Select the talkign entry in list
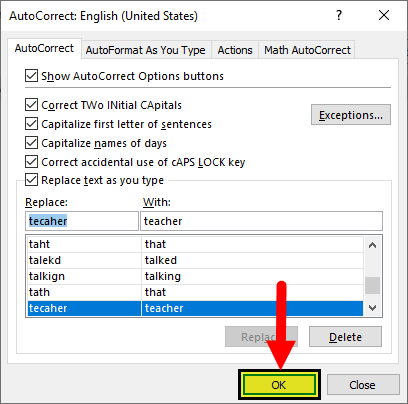The image size is (408, 404). [x=195, y=276]
